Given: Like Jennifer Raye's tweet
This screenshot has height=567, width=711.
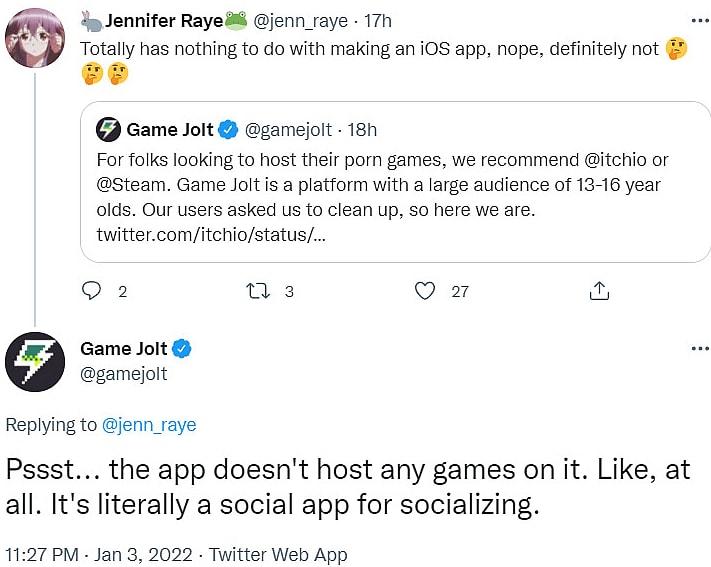Looking at the screenshot, I should tap(426, 291).
